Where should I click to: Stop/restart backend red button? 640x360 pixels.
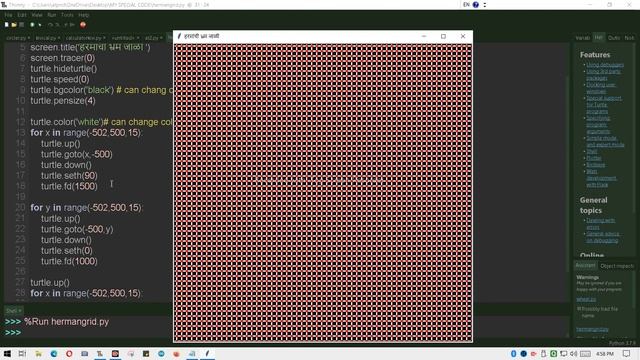pos(83,25)
